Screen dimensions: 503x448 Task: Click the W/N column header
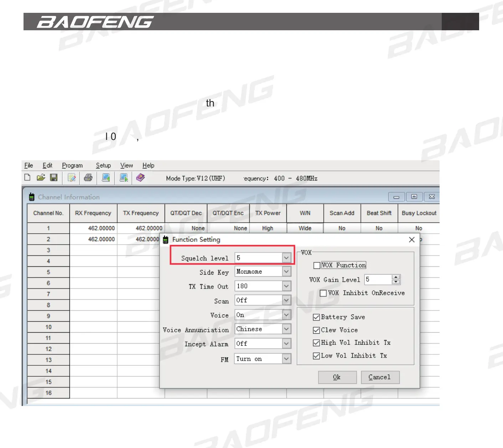click(305, 213)
